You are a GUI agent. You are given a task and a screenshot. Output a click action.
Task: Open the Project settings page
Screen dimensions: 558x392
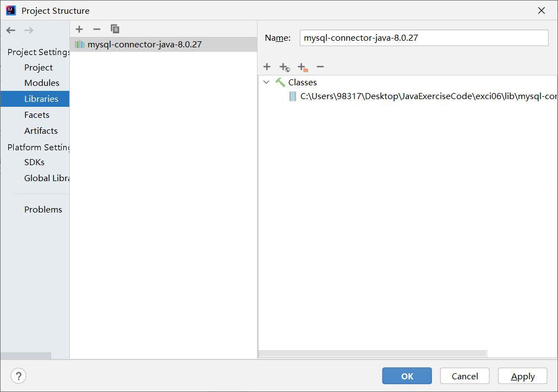39,67
